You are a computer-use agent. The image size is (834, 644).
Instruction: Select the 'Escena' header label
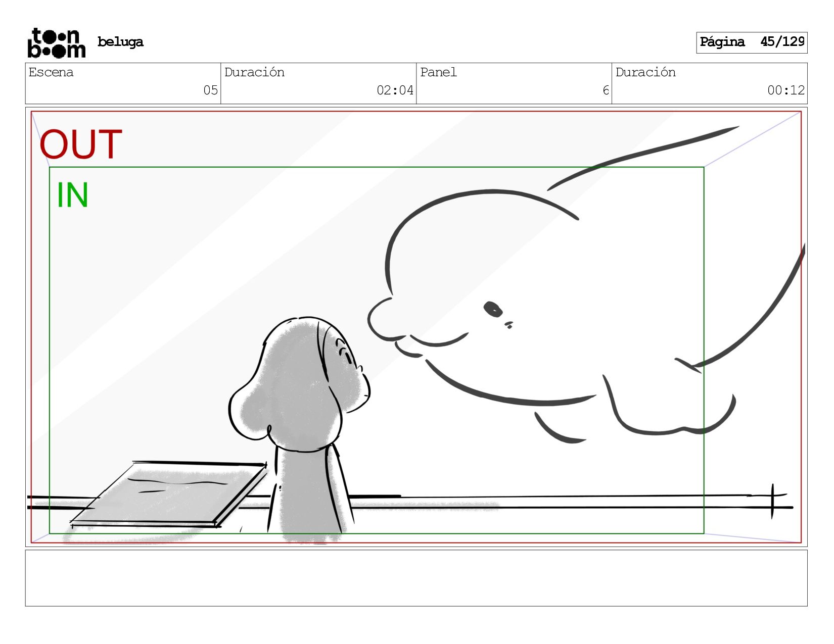pos(51,72)
